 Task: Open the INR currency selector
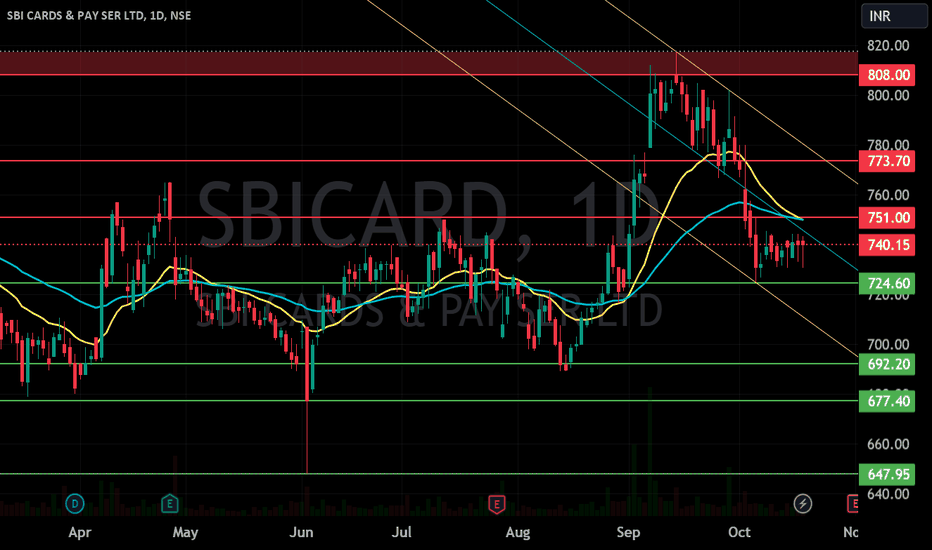(894, 16)
